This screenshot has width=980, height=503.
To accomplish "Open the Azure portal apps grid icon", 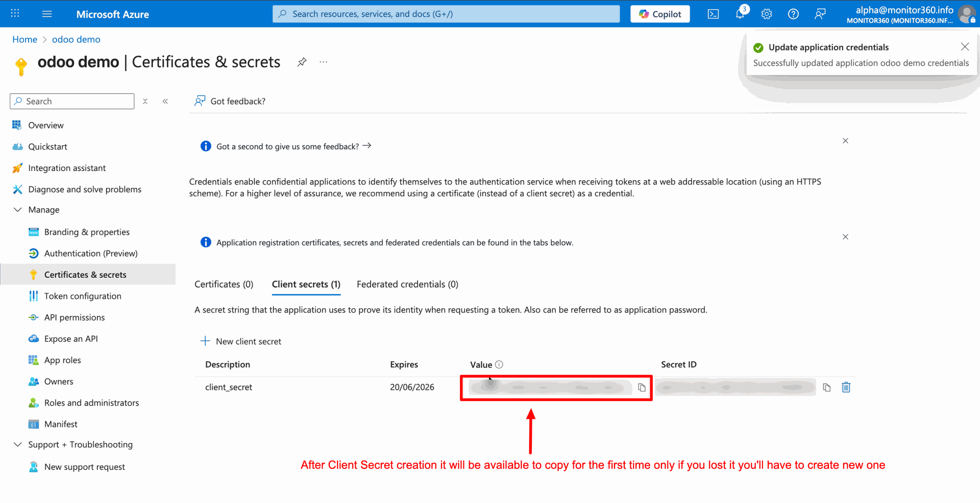I will click(x=15, y=14).
